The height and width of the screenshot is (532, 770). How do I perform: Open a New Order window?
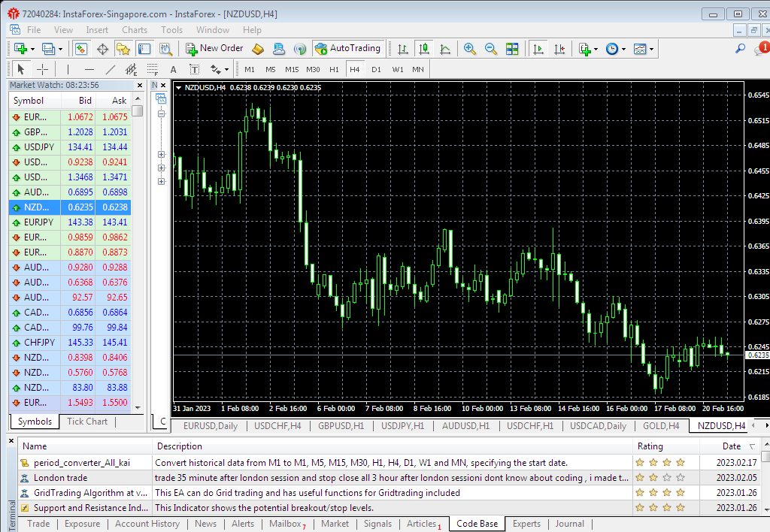pyautogui.click(x=213, y=49)
